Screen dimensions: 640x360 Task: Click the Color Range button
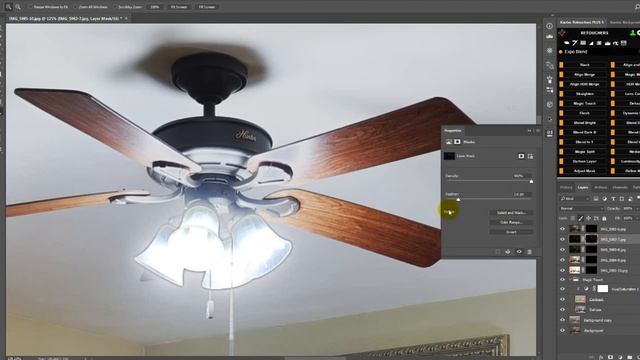point(511,222)
